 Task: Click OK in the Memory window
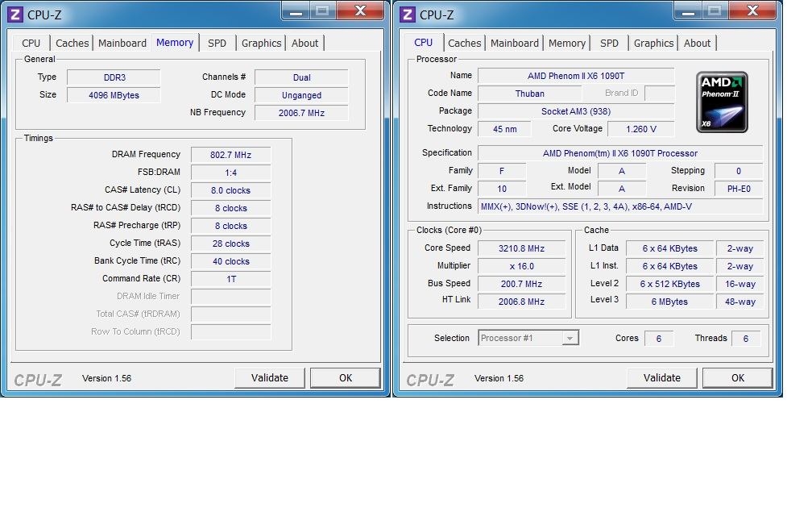click(x=346, y=378)
